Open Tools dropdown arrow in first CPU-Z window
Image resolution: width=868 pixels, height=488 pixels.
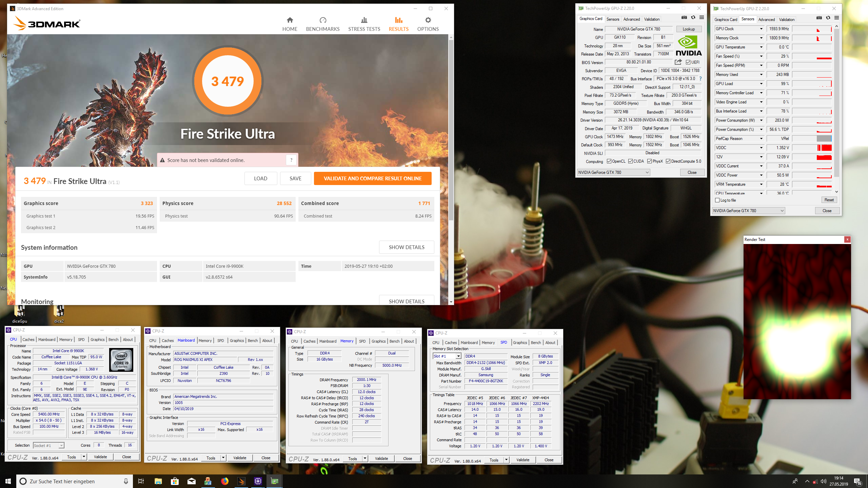(x=84, y=457)
